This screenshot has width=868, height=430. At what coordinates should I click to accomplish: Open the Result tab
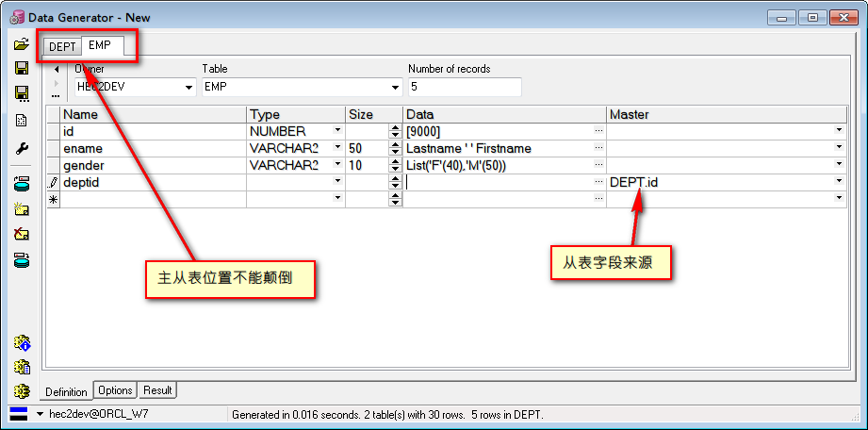(157, 390)
